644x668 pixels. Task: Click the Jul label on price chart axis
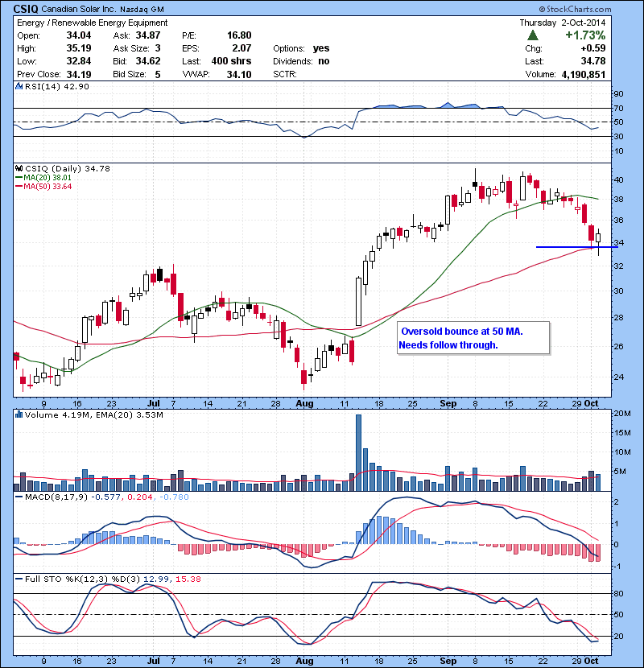click(154, 403)
